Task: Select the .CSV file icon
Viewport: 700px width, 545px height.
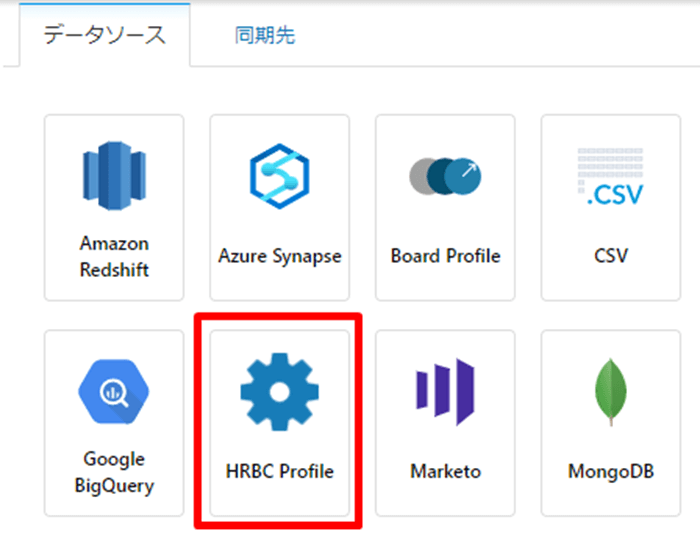Action: pyautogui.click(x=611, y=177)
